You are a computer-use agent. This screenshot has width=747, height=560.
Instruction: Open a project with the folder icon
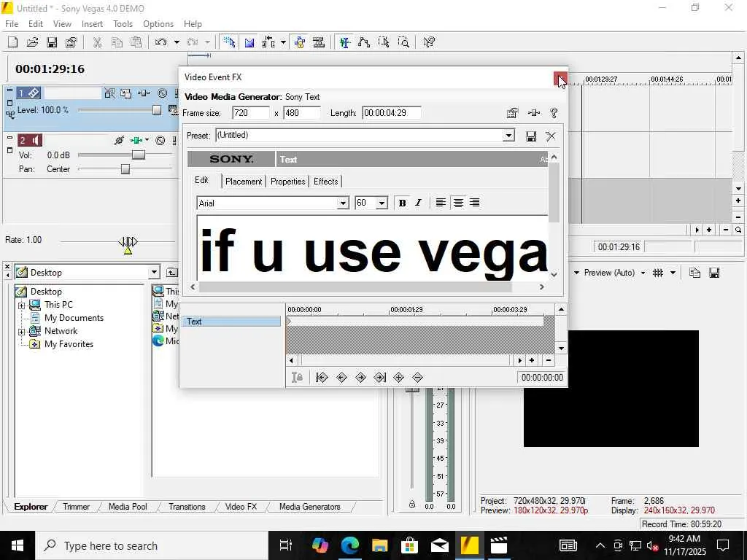(x=32, y=42)
